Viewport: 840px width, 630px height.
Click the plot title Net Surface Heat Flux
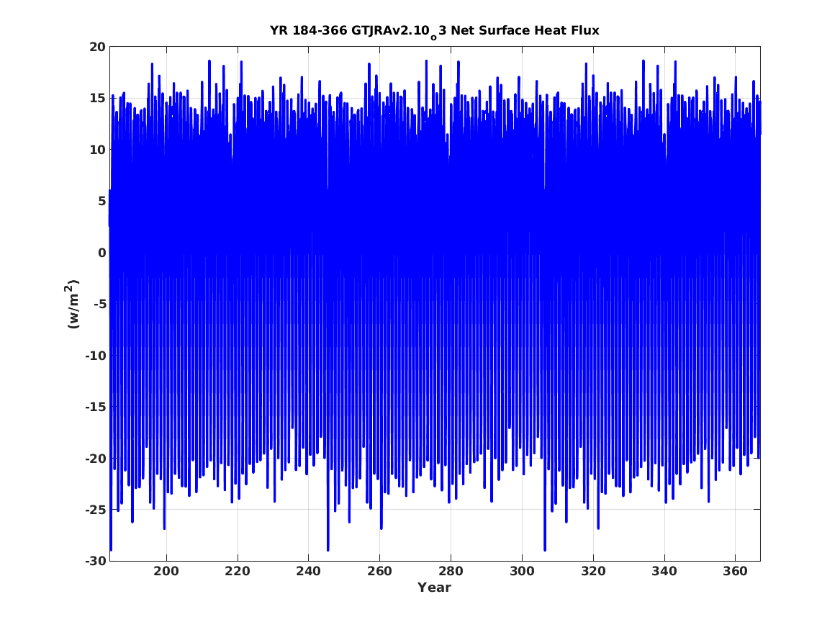435,31
